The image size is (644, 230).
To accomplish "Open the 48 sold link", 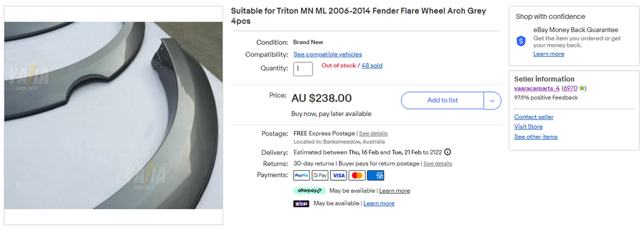I will [372, 66].
